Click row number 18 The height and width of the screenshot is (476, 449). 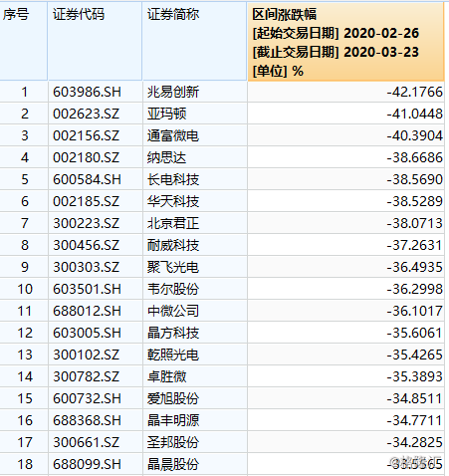25,464
